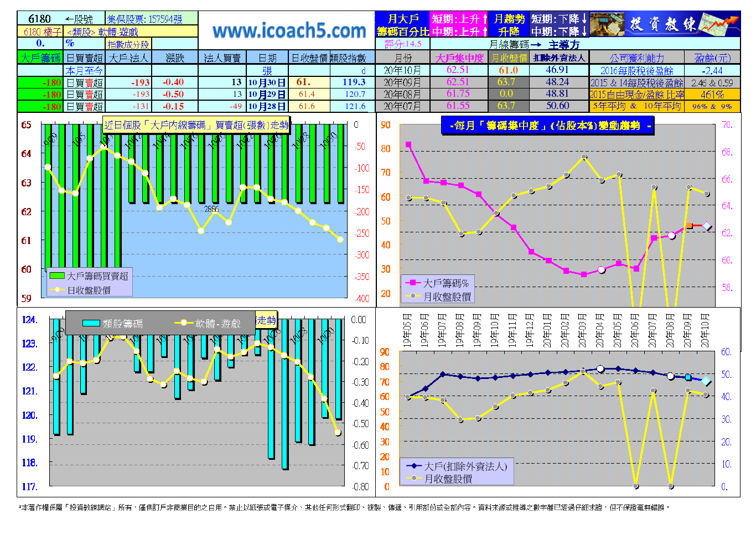The image size is (756, 535).
Task: Click the 投資教練 logo banner
Action: [x=664, y=24]
